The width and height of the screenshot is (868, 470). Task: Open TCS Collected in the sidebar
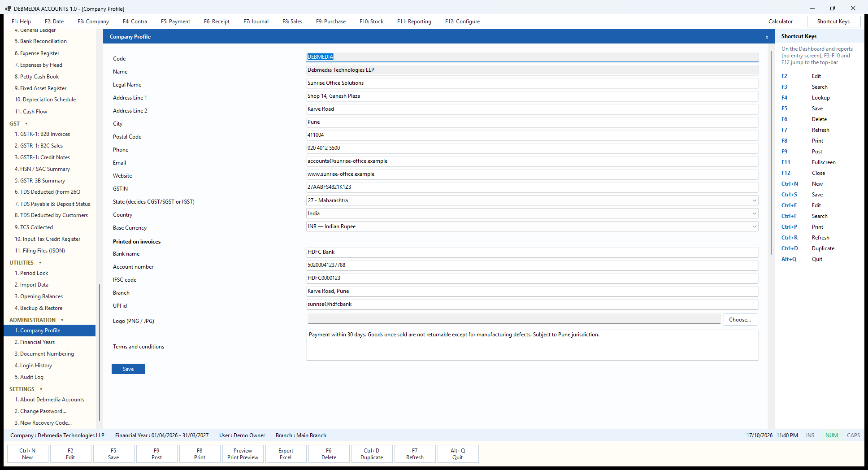tap(34, 227)
